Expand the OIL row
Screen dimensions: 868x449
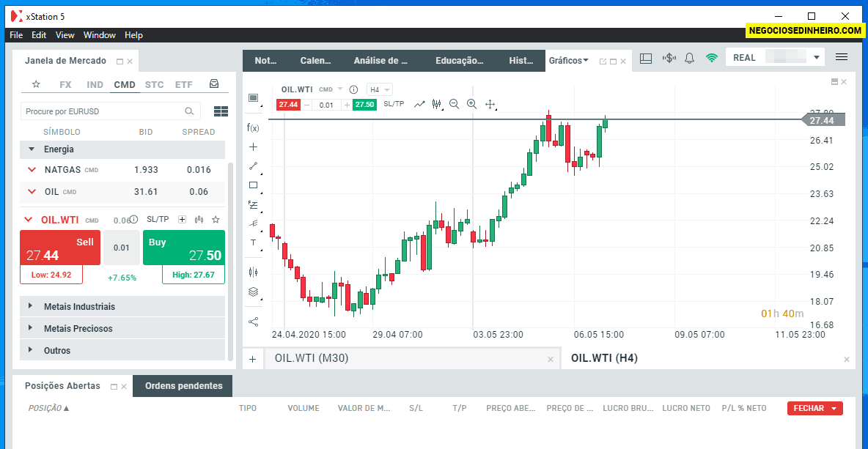coord(32,192)
